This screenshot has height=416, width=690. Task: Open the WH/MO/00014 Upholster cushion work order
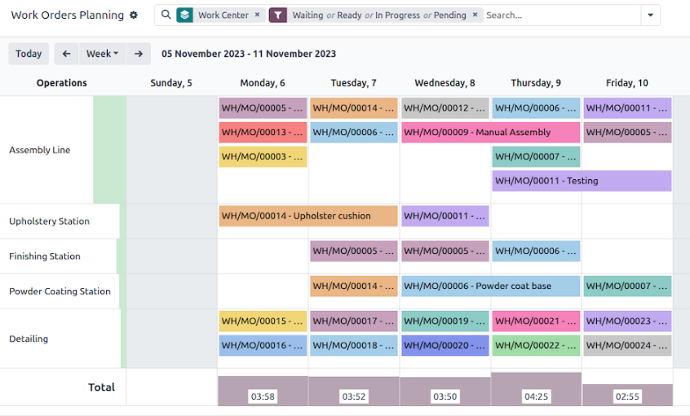(x=308, y=216)
